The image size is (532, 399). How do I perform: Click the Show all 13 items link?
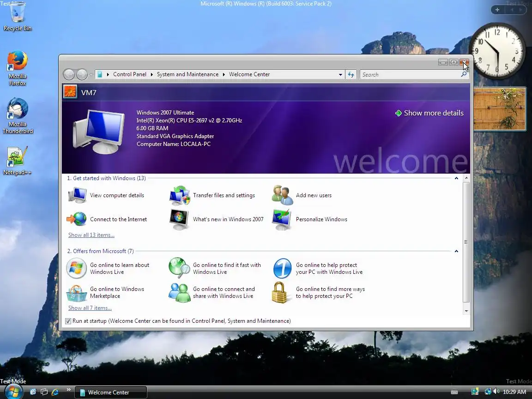pos(91,235)
